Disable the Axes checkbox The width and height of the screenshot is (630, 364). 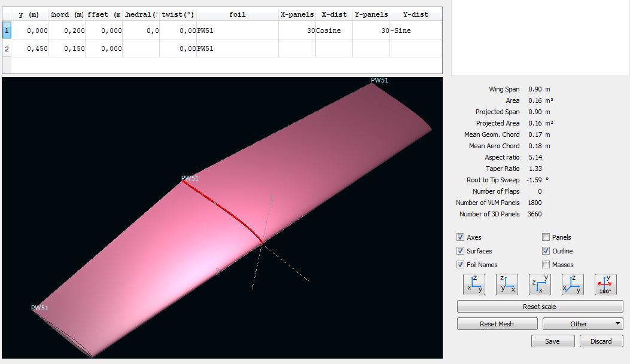pyautogui.click(x=460, y=237)
